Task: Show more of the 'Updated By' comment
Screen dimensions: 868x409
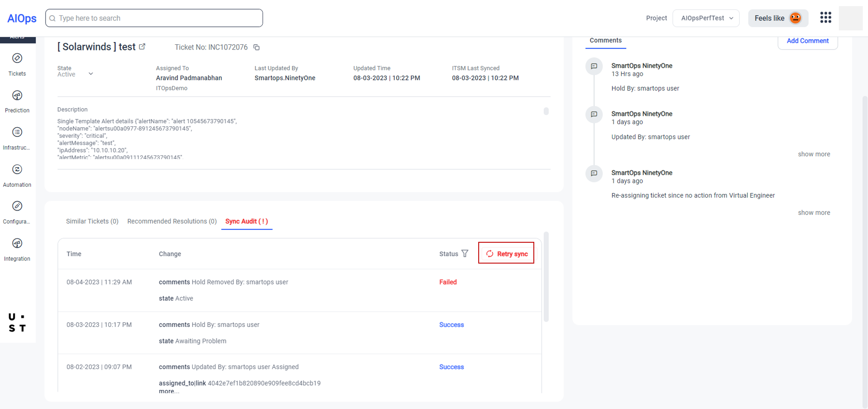Action: 814,154
